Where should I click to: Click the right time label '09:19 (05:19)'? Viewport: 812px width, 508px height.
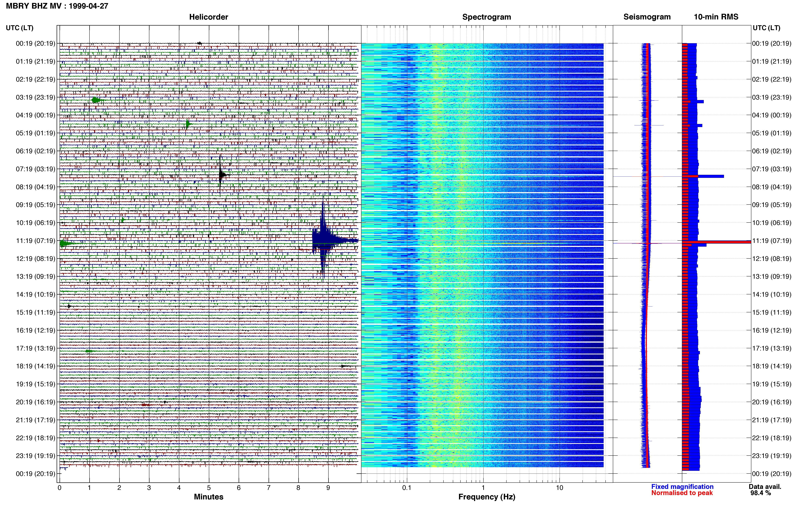click(x=772, y=205)
